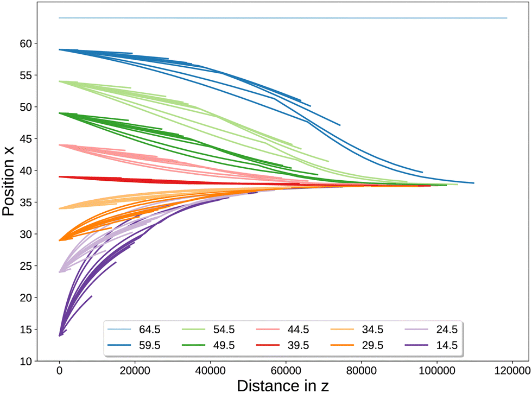Select the legend label "59.5"
This screenshot has height=393, width=532.
click(x=150, y=345)
